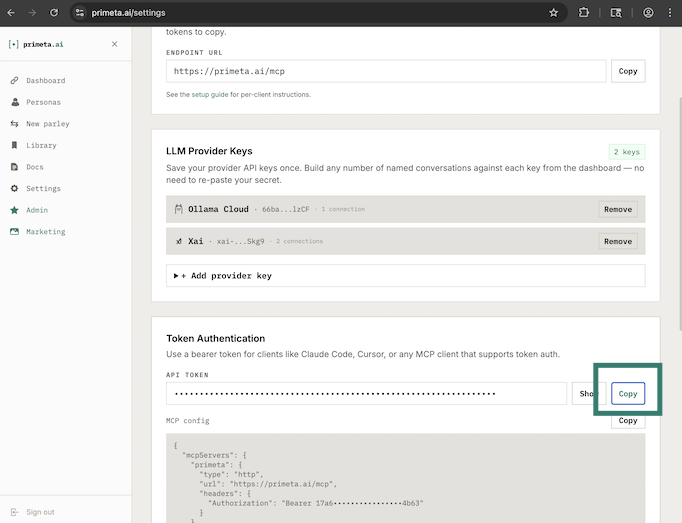Remove the Ollama Cloud provider key
Image resolution: width=682 pixels, height=523 pixels.
[x=618, y=209]
